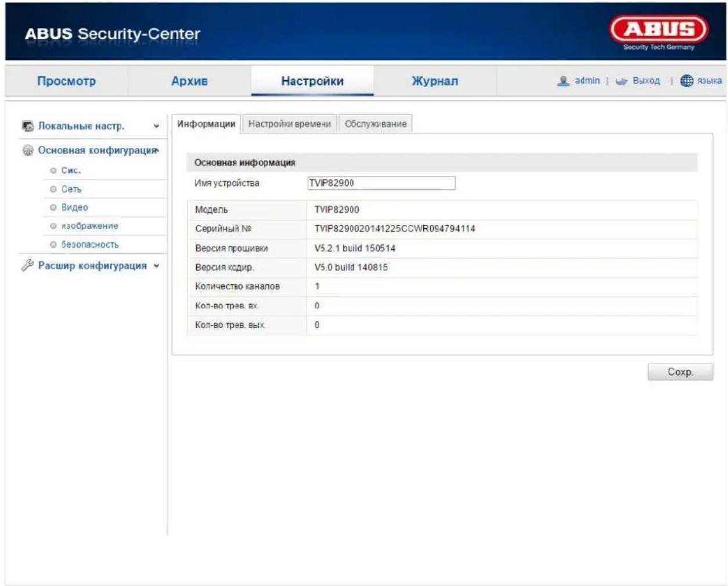Viewport: 728px width, 586px height.
Task: Click the Сохр. save button
Action: click(x=680, y=372)
